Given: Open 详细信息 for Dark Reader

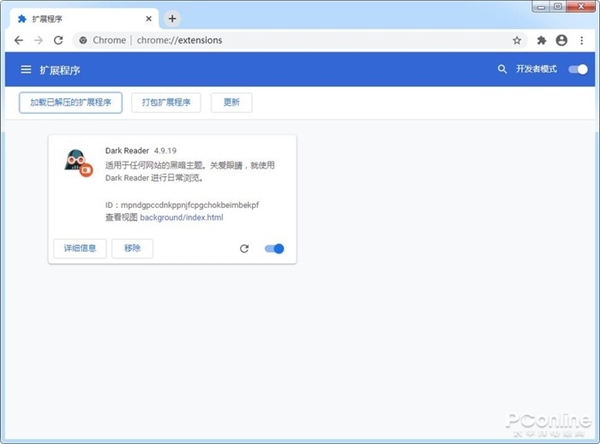Looking at the screenshot, I should pos(80,248).
